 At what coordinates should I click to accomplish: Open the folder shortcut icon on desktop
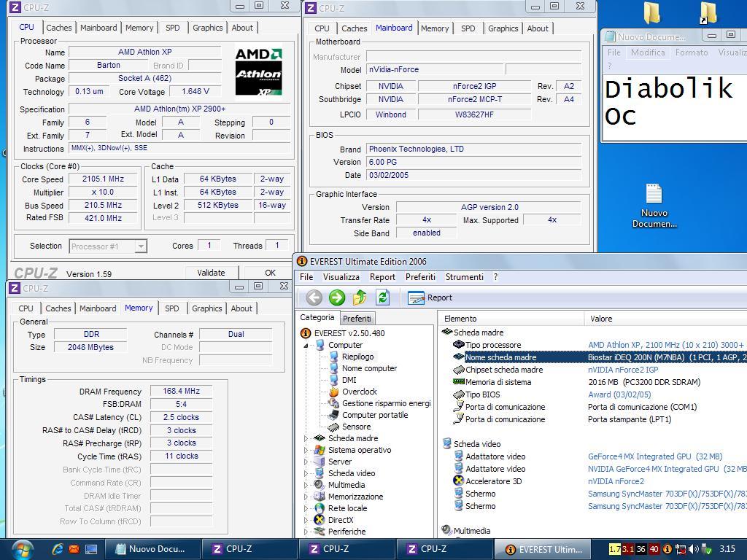point(709,13)
